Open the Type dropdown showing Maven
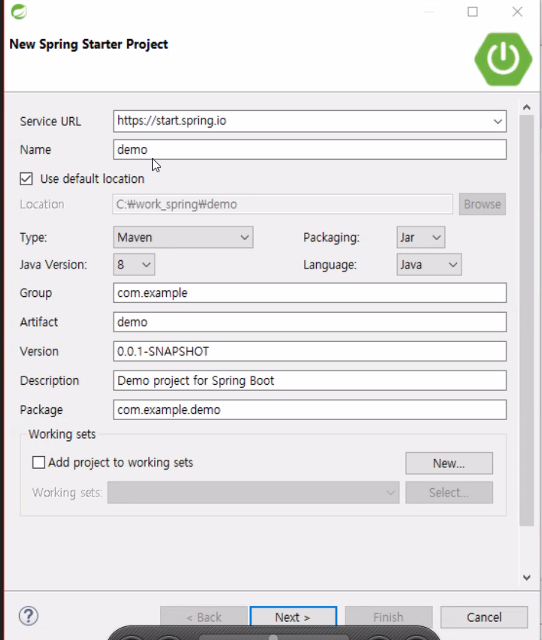This screenshot has height=640, width=542. point(183,237)
